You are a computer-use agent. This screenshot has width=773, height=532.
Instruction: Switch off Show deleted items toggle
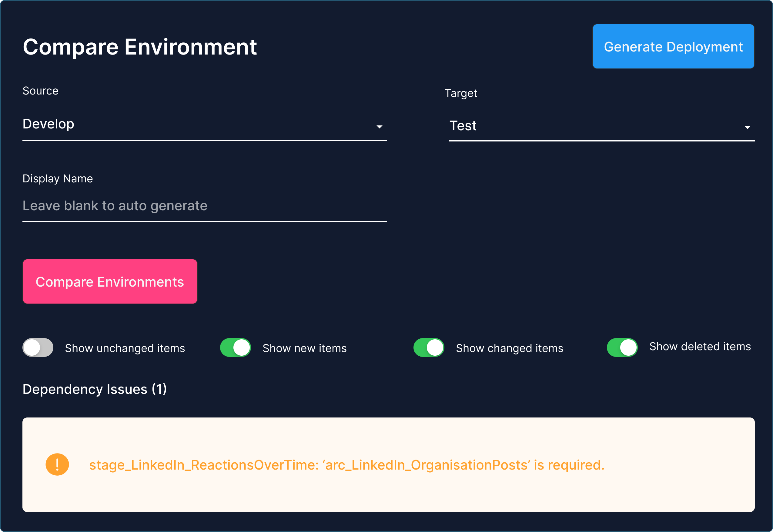[x=622, y=348]
